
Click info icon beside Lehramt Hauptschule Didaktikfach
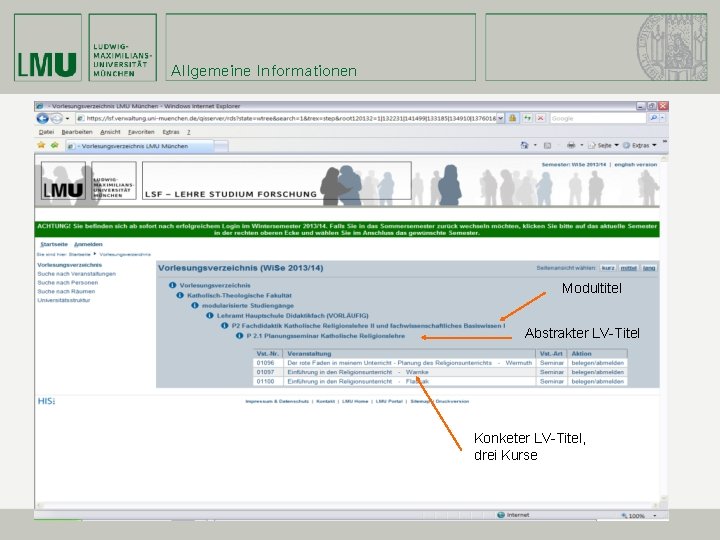(210, 315)
